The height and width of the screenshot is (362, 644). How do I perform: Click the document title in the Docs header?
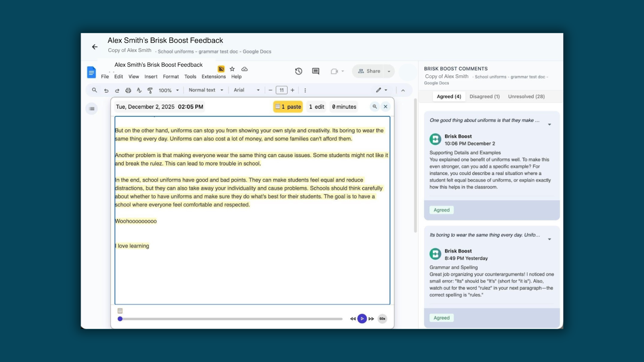click(x=159, y=65)
